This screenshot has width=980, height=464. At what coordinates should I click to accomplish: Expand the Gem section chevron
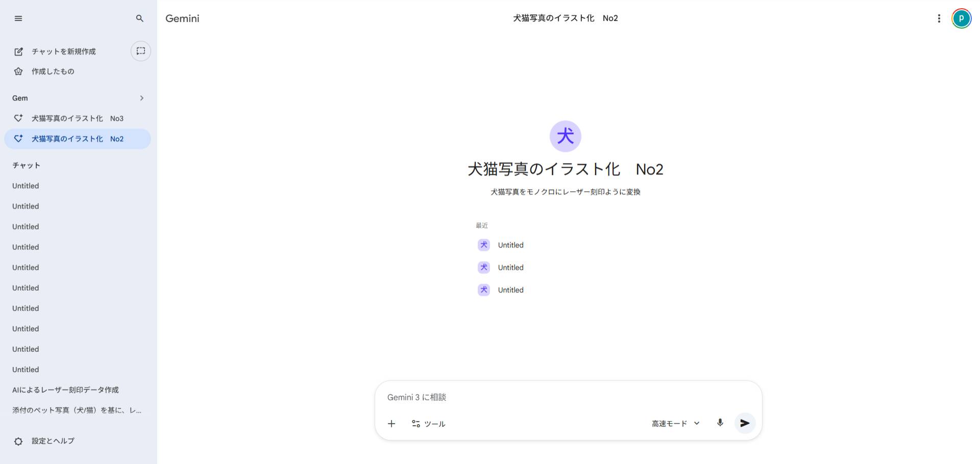[x=141, y=98]
